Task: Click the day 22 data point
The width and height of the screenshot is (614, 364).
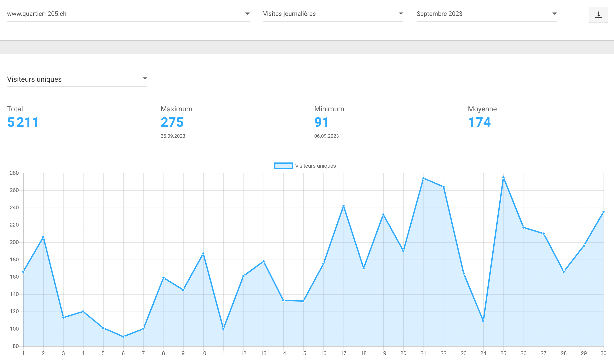Action: pyautogui.click(x=443, y=187)
